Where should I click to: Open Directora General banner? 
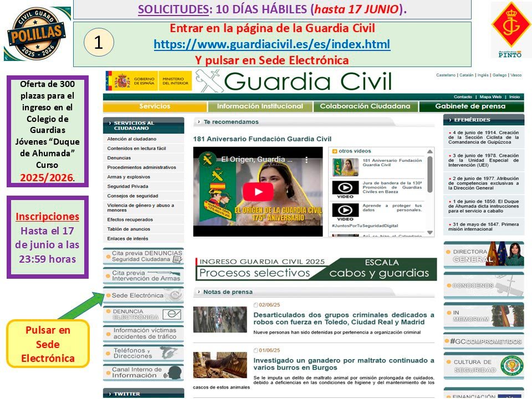pos(483,255)
